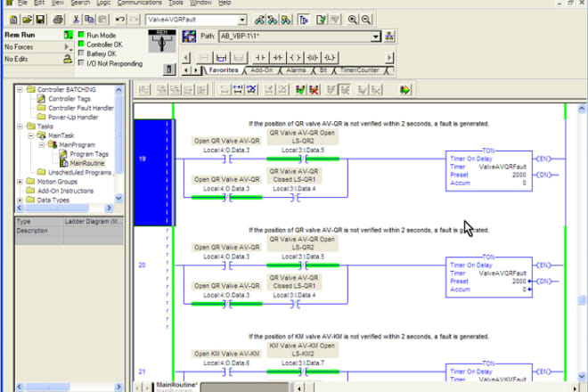Open the ValveAVQRFault combo box dropdown
This screenshot has height=392, width=588.
[x=242, y=20]
